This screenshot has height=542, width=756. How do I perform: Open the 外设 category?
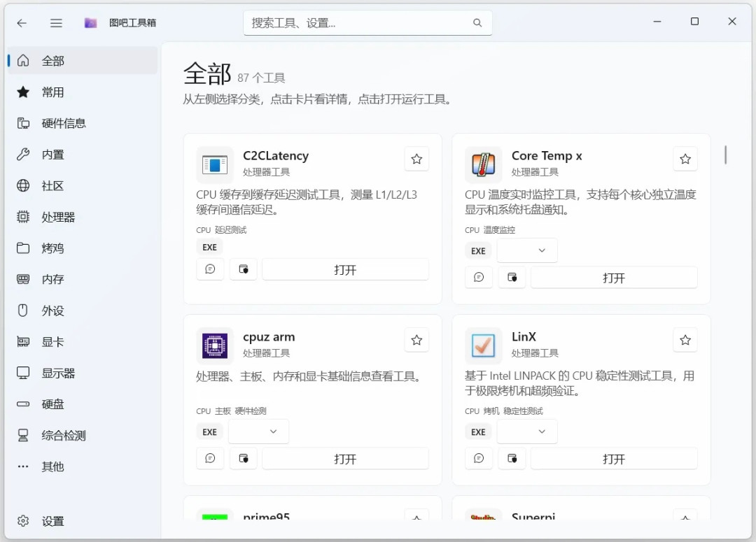click(83, 311)
